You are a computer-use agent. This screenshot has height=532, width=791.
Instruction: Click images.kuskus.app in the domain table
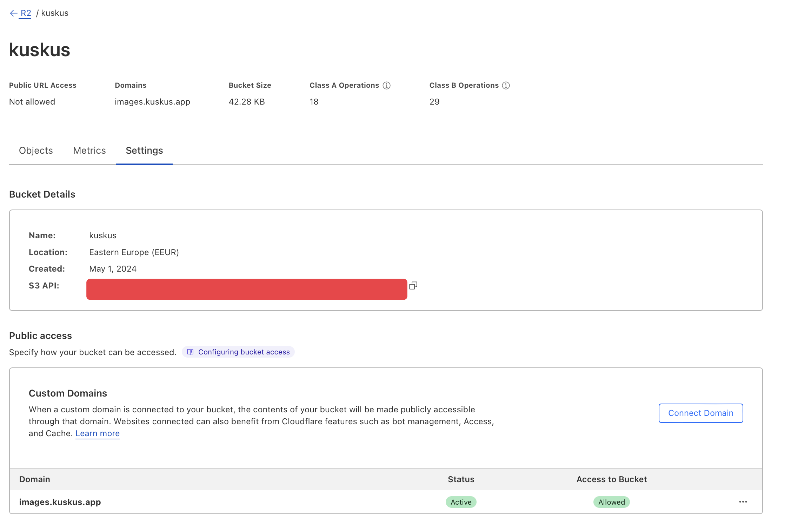coord(60,502)
